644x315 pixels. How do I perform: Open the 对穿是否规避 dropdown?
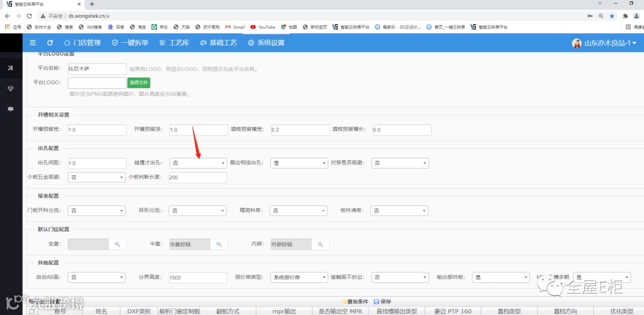[x=400, y=163]
